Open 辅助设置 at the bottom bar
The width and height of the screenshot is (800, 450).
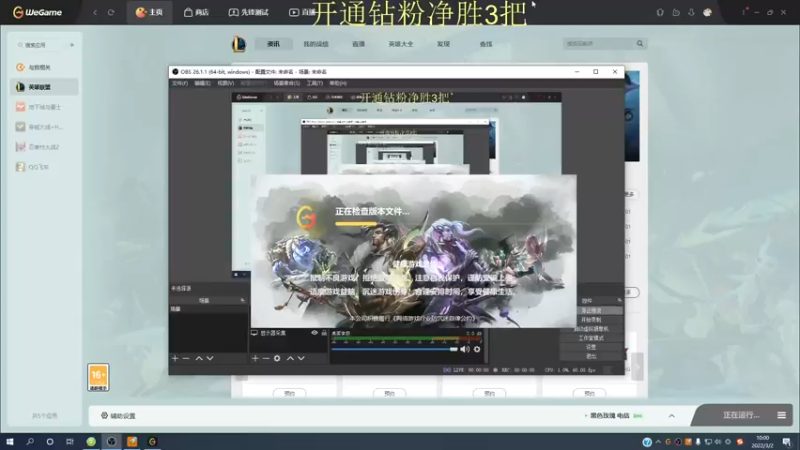pos(118,416)
